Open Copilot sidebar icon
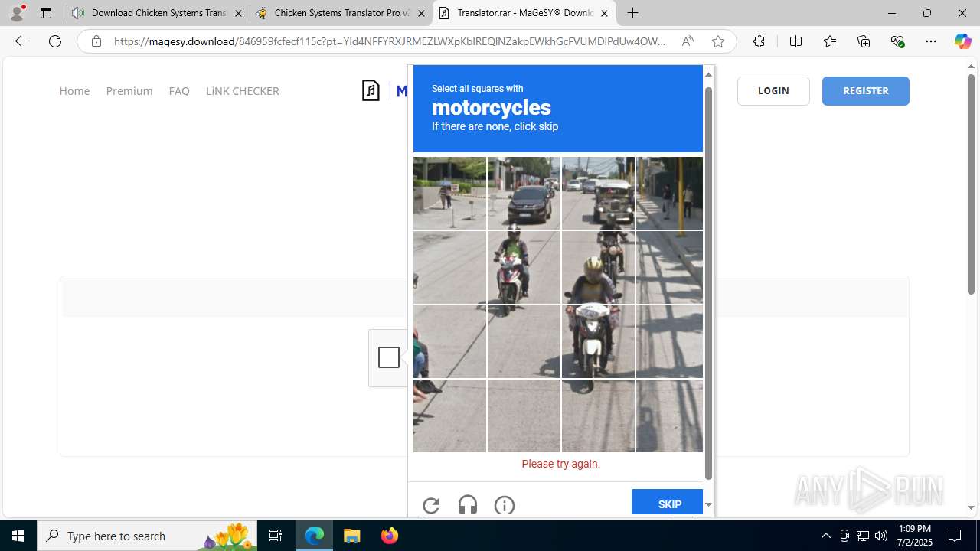 (x=962, y=41)
